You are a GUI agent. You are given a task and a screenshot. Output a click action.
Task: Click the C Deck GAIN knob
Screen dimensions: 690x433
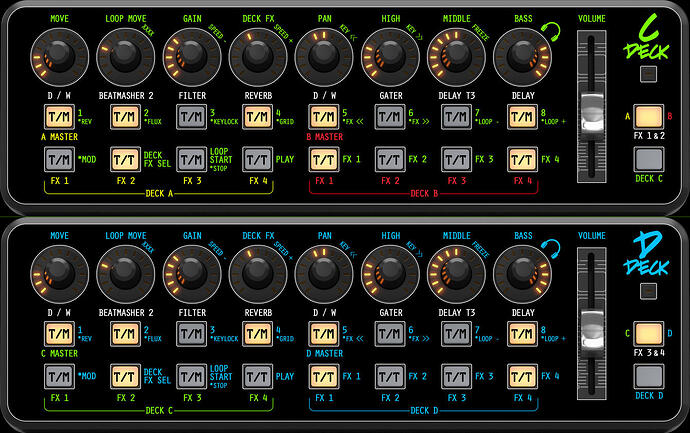pos(192,57)
